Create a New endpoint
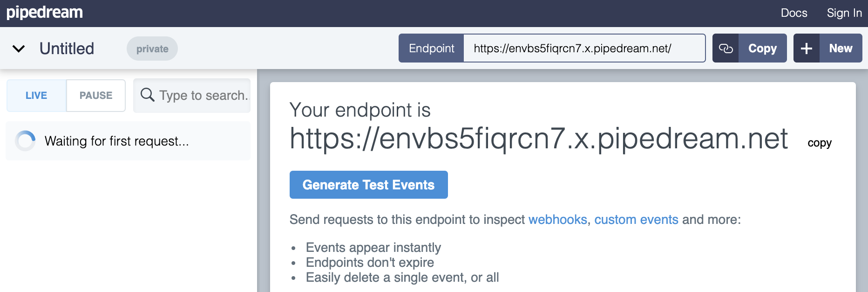The height and width of the screenshot is (292, 868). point(841,49)
